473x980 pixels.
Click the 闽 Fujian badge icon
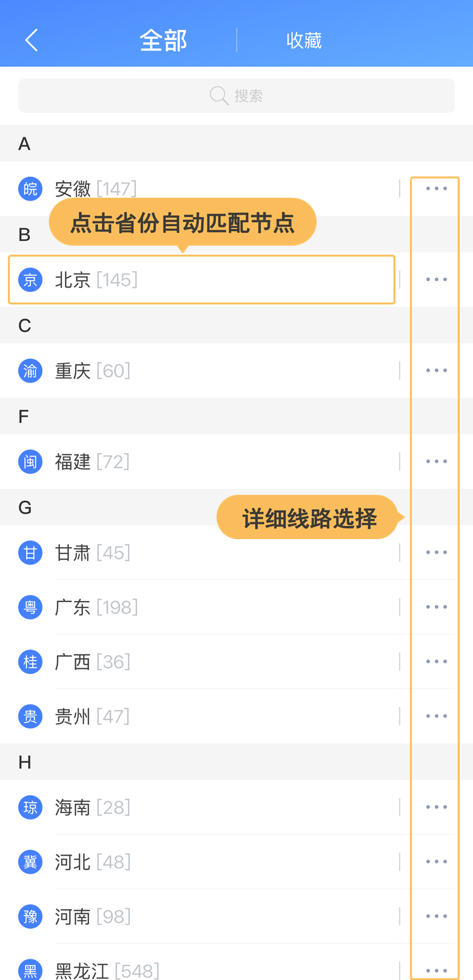point(30,461)
